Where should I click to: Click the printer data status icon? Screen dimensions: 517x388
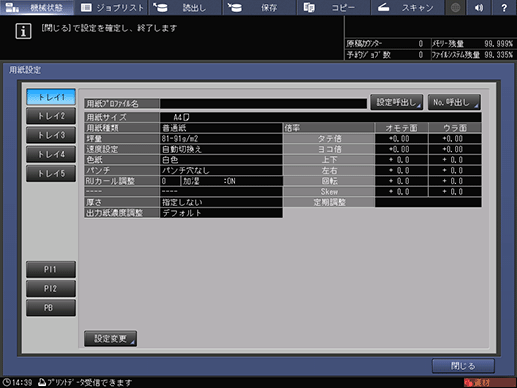click(x=42, y=382)
